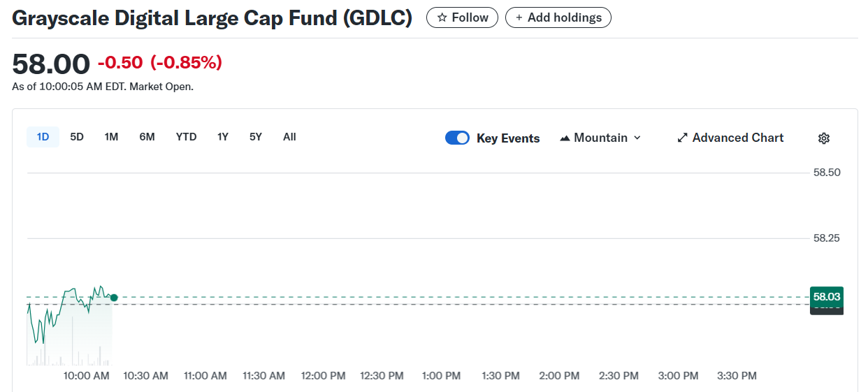Click the 1:00 PM axis label
The width and height of the screenshot is (868, 392).
point(442,376)
